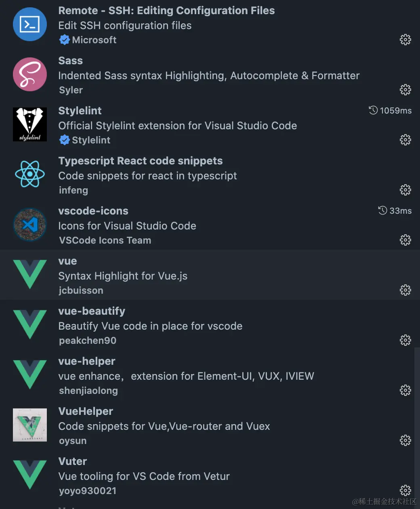The image size is (420, 509).
Task: Select the Vuter extension title
Action: click(x=73, y=461)
